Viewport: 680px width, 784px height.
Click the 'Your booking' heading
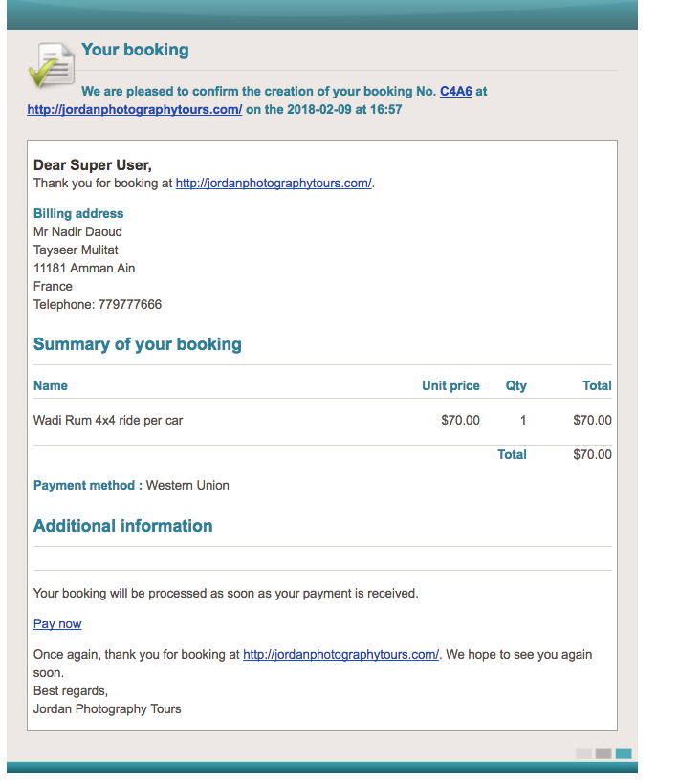[135, 50]
